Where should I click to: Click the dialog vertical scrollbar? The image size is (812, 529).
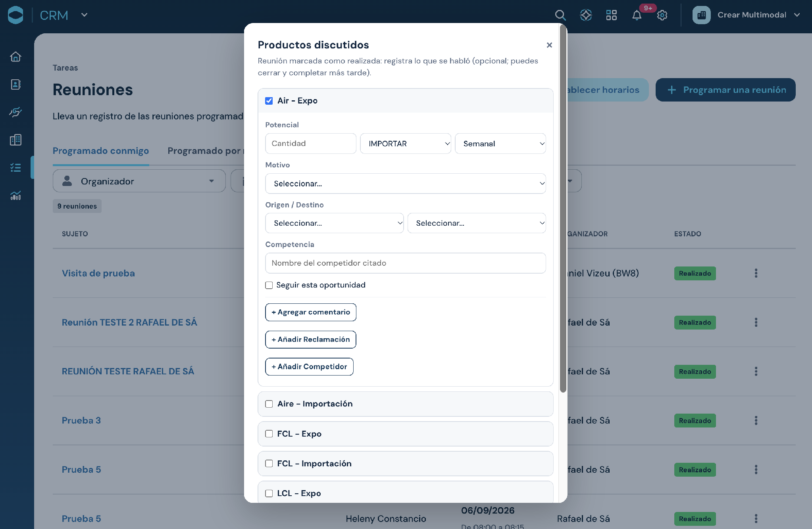pos(563,209)
